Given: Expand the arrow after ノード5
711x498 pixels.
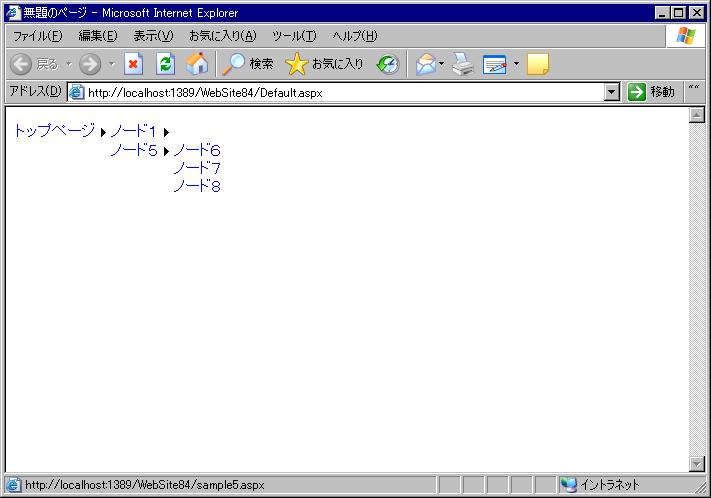Looking at the screenshot, I should [166, 151].
